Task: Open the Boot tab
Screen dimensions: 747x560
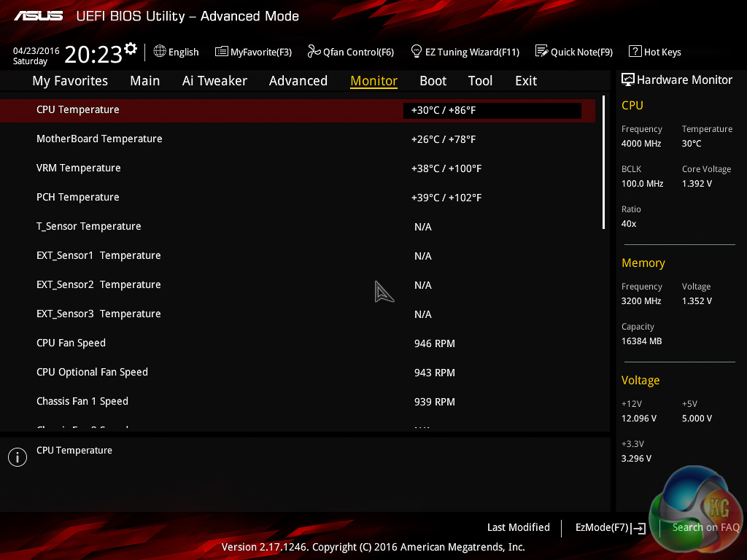Action: coord(433,81)
